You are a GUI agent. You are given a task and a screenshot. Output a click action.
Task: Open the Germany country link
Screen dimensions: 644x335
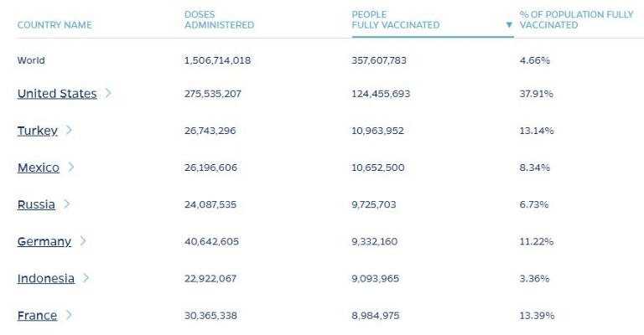coord(44,241)
